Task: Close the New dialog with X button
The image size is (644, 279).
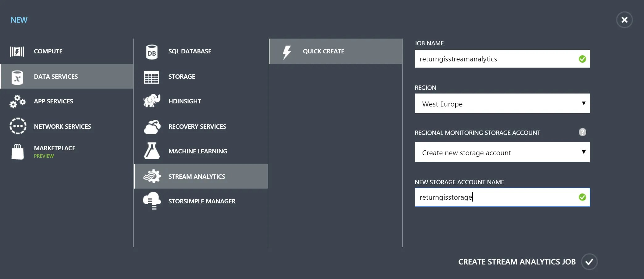Action: 624,20
